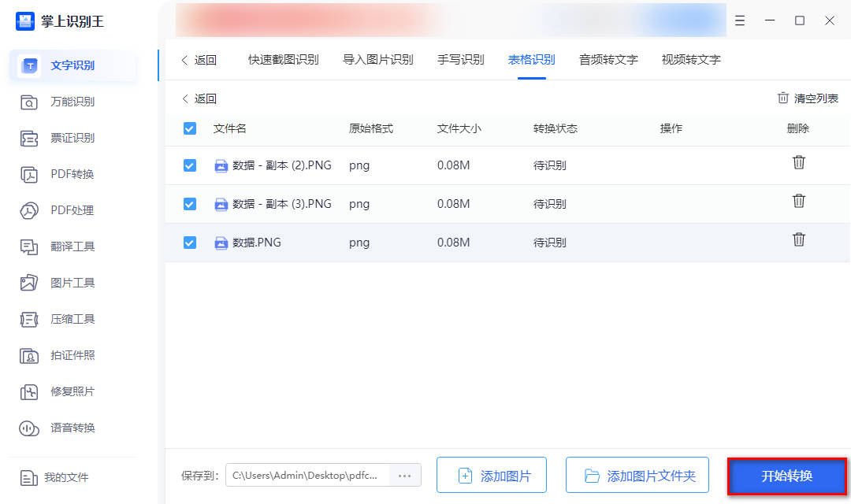Image resolution: width=851 pixels, height=504 pixels.
Task: Click the 0.08M size of 数据 - 副本 (3).PNG
Action: tap(453, 204)
